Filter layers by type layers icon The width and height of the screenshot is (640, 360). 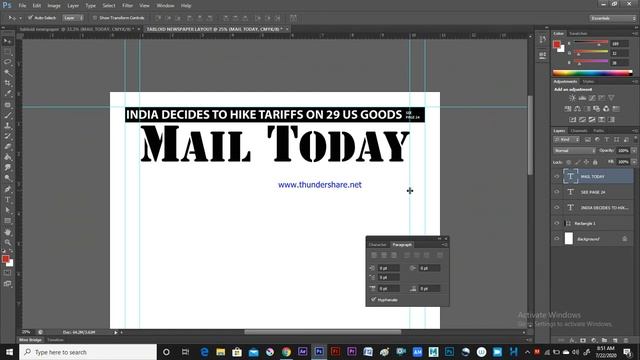click(x=607, y=140)
